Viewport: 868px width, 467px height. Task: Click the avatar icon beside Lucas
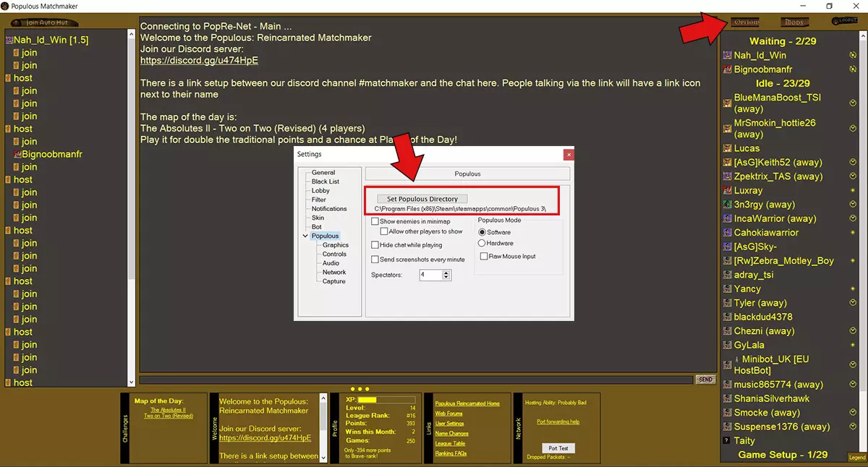(727, 148)
